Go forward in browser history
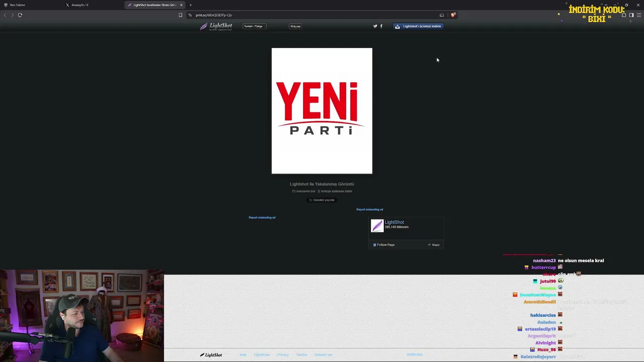This screenshot has width=644, height=362. coord(12,15)
